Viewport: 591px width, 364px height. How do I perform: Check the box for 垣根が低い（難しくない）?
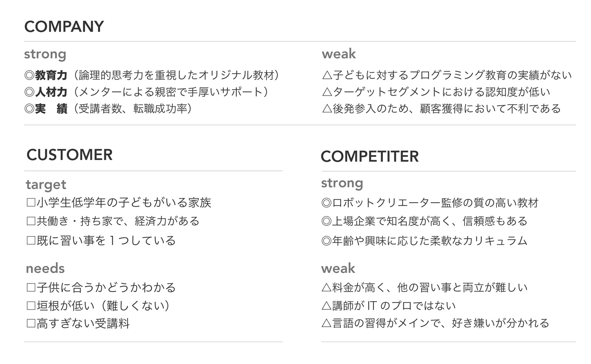31,306
